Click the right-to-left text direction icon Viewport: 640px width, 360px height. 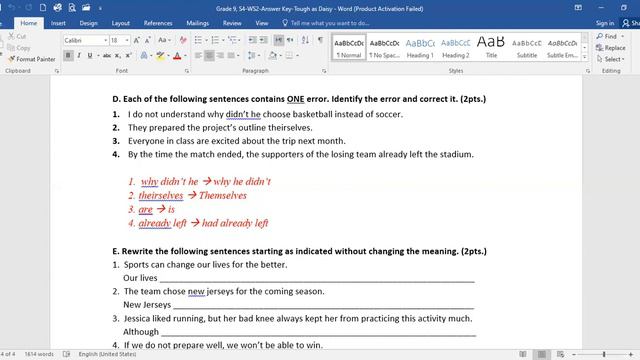[290, 40]
